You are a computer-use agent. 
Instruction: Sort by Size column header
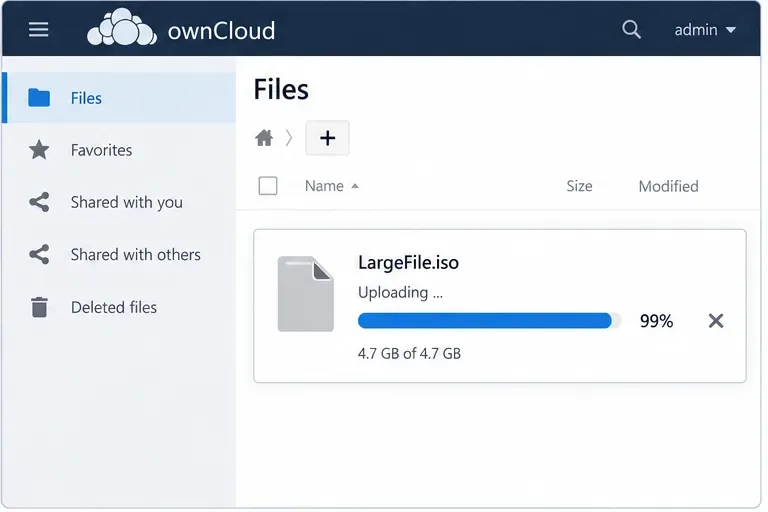[579, 186]
